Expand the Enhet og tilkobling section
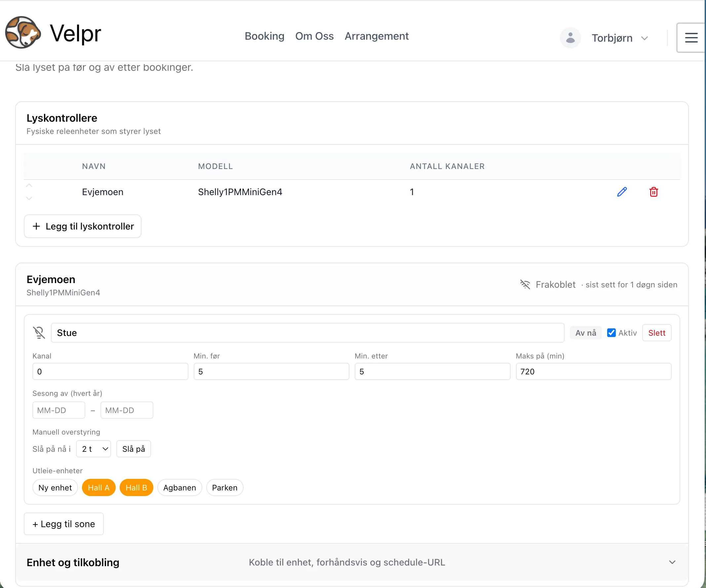This screenshot has height=588, width=706. (x=352, y=562)
